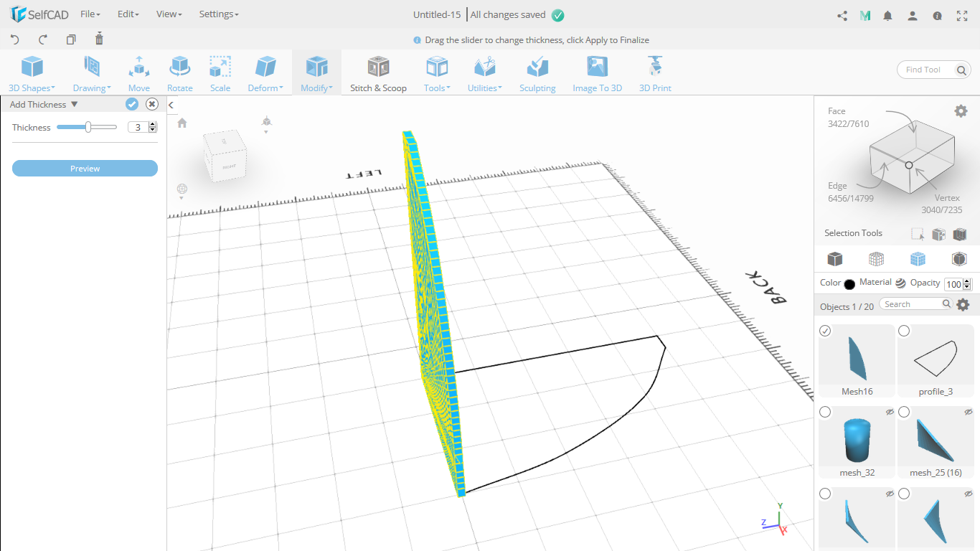The height and width of the screenshot is (551, 980).
Task: Choose solid shading view mode
Action: pyautogui.click(x=834, y=258)
